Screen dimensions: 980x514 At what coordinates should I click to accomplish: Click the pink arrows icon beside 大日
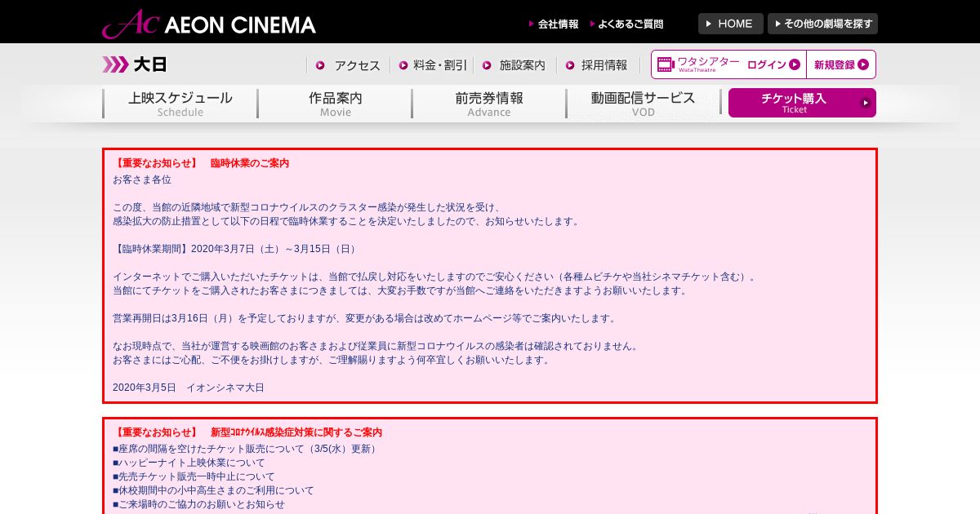[x=115, y=64]
